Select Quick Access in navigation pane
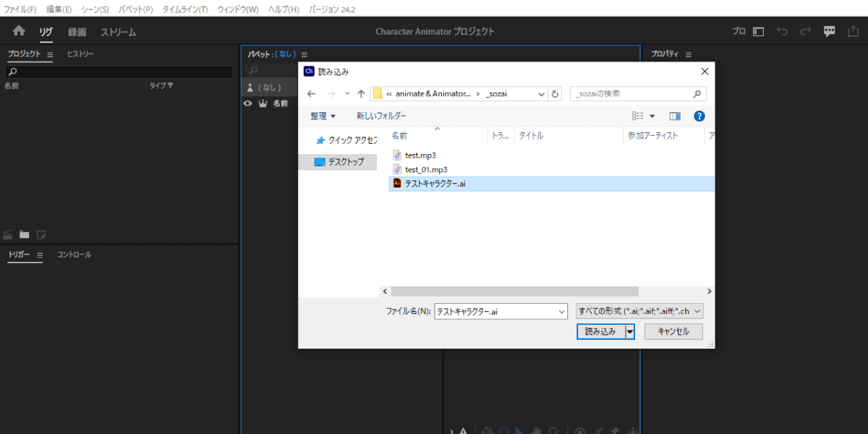 (346, 140)
